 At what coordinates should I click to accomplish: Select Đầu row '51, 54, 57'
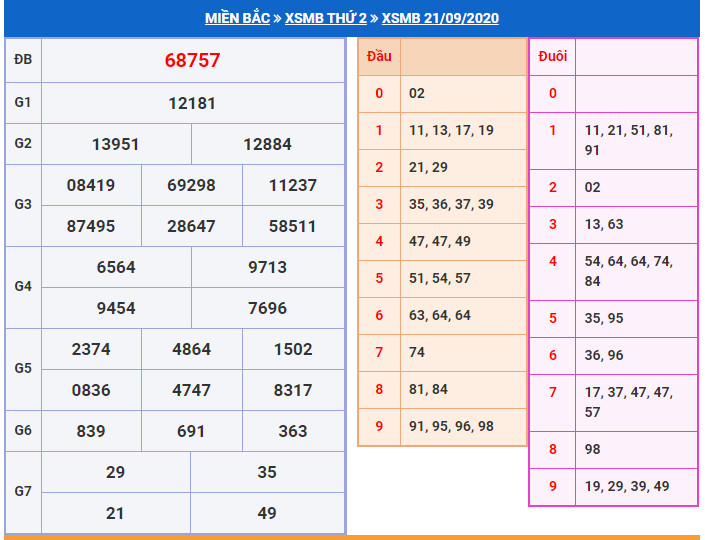pos(440,278)
